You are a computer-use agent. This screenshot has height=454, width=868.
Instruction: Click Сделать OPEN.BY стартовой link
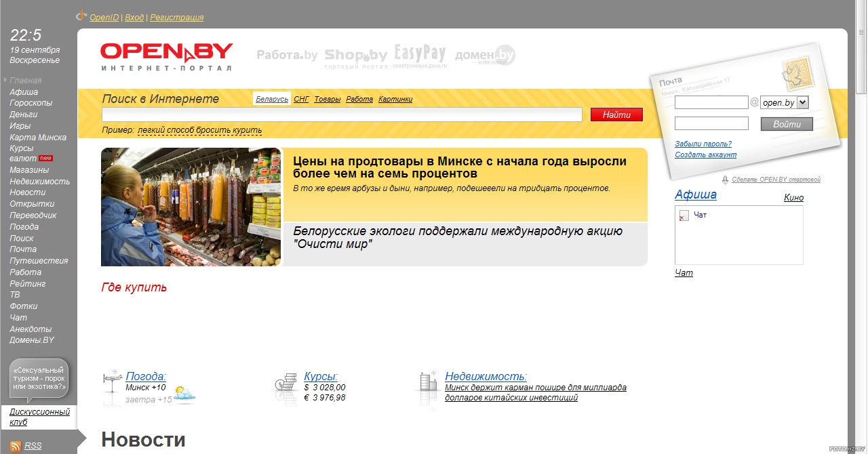776,180
